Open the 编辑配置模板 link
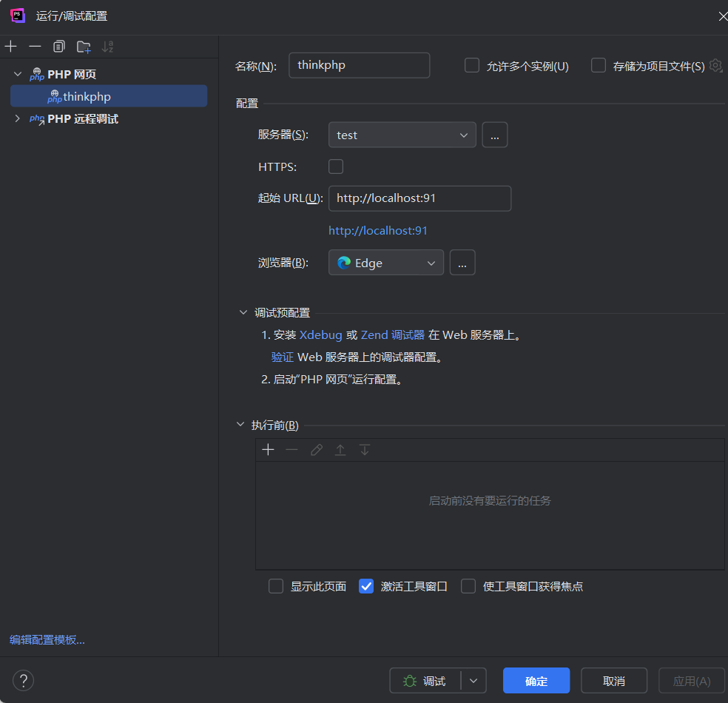The height and width of the screenshot is (703, 728). point(47,640)
